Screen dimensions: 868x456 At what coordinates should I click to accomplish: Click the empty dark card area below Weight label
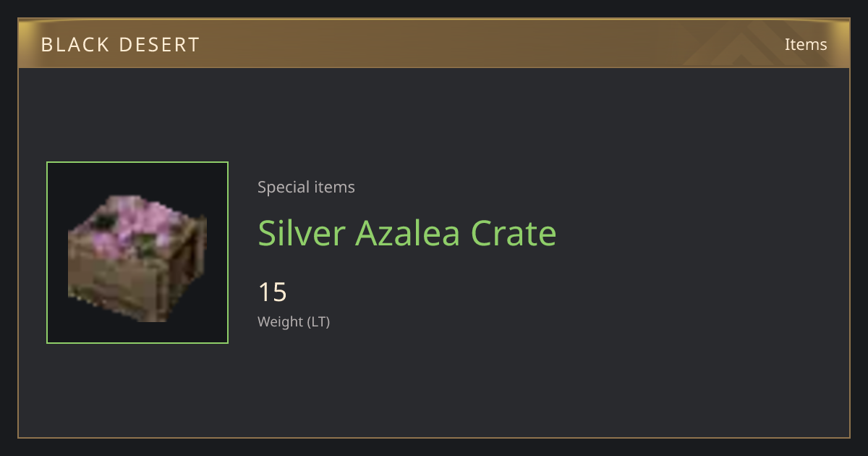434,384
